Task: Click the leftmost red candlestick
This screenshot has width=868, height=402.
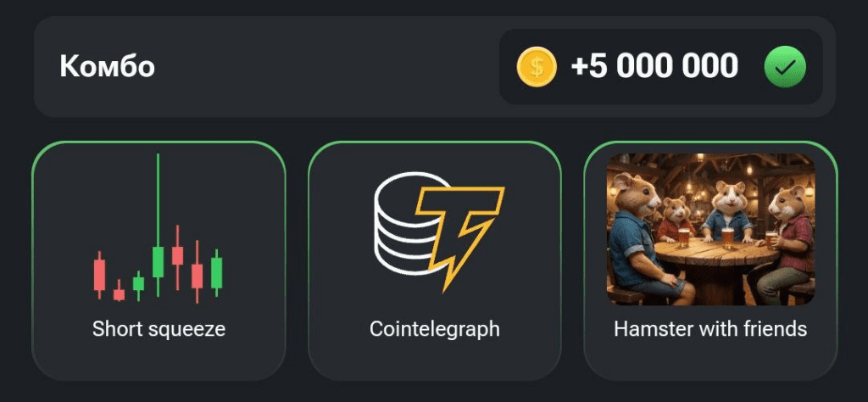Action: [99, 274]
